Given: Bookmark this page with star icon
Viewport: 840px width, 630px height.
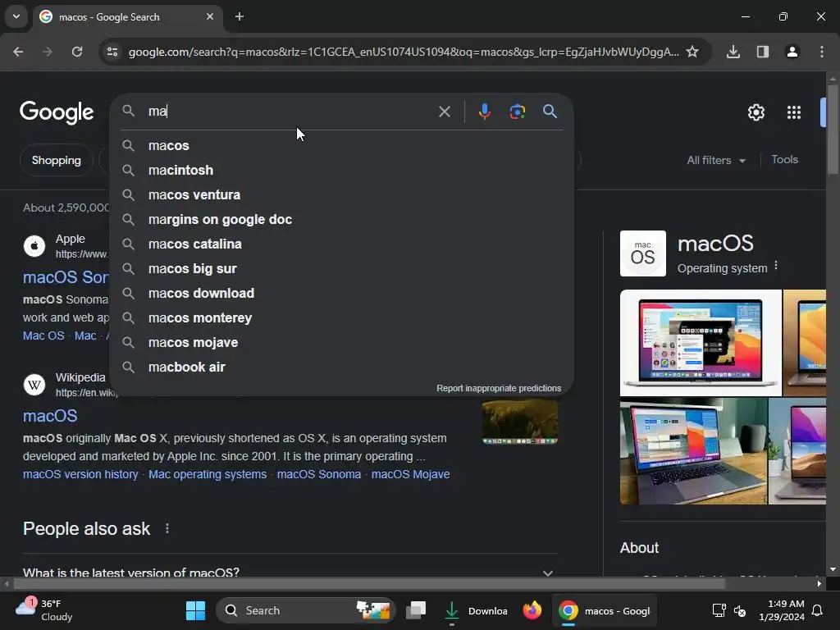Looking at the screenshot, I should pos(692,52).
